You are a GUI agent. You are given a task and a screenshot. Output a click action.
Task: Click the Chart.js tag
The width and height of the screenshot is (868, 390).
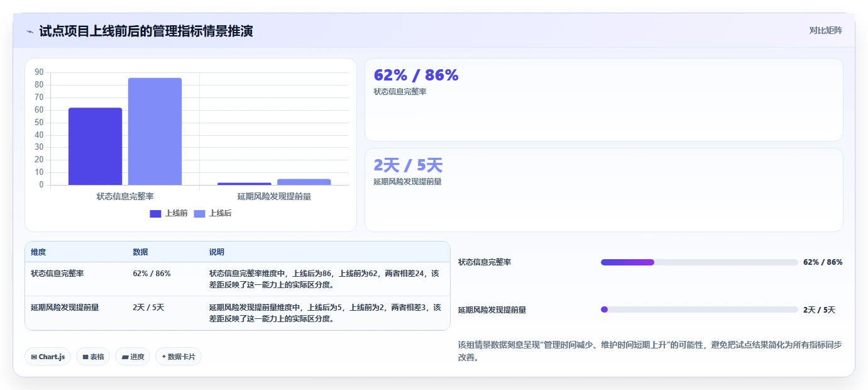coord(48,357)
